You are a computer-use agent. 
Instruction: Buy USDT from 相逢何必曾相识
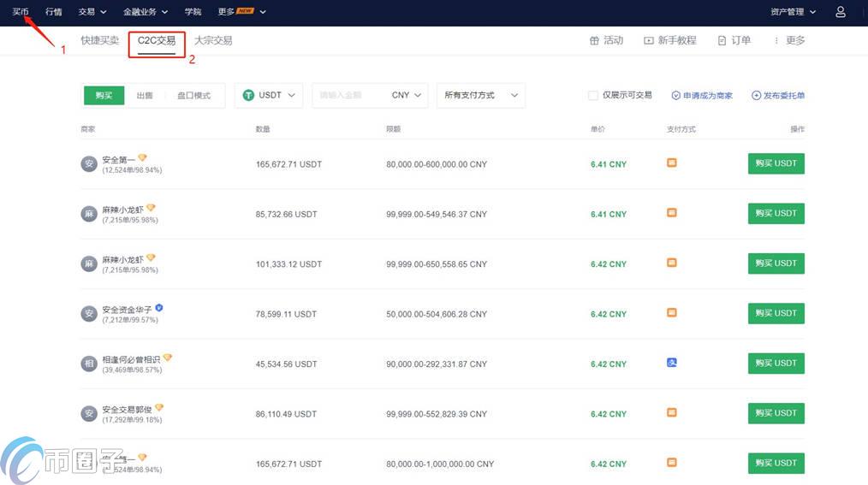pos(776,364)
